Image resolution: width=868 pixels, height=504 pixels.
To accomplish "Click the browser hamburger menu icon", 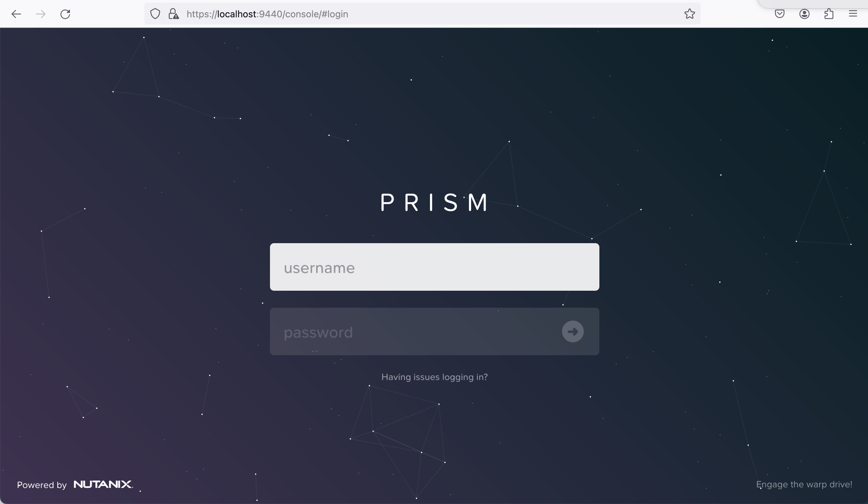I will coord(853,13).
